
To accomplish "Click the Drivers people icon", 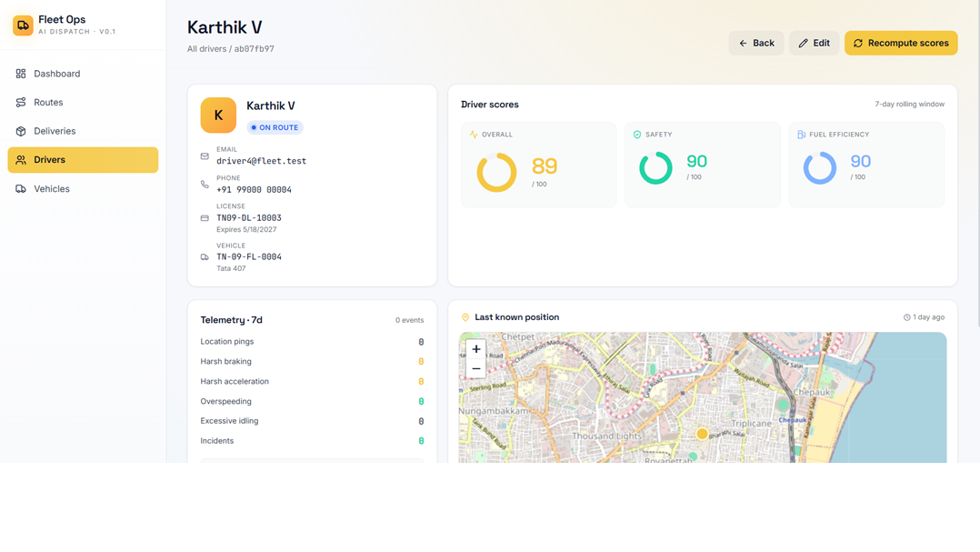I will click(21, 160).
